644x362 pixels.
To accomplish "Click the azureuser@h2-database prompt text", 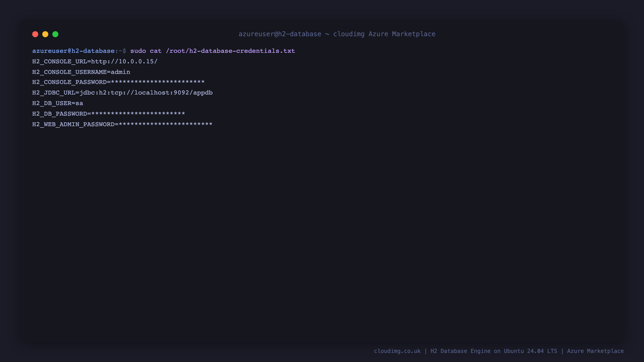I will click(73, 51).
